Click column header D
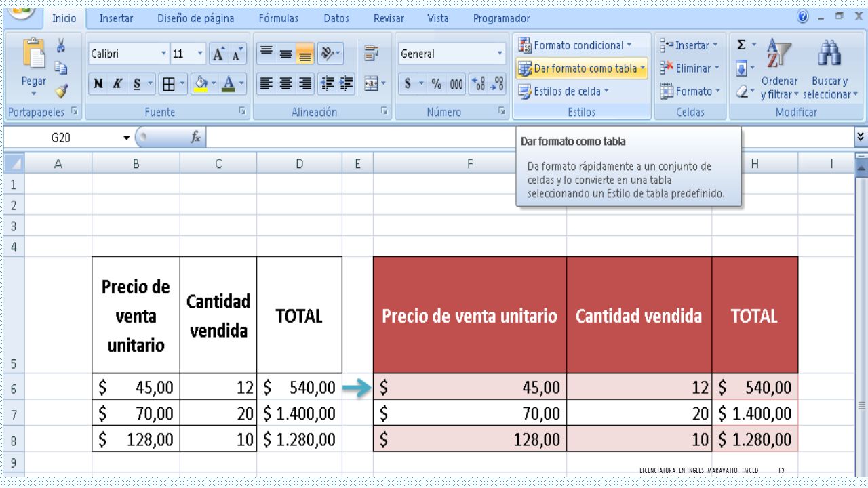Viewport: 868px width, 488px height. click(x=299, y=163)
